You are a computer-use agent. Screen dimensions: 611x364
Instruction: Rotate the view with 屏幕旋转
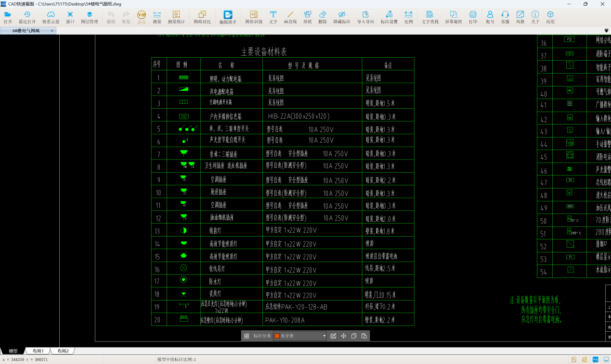(453, 17)
